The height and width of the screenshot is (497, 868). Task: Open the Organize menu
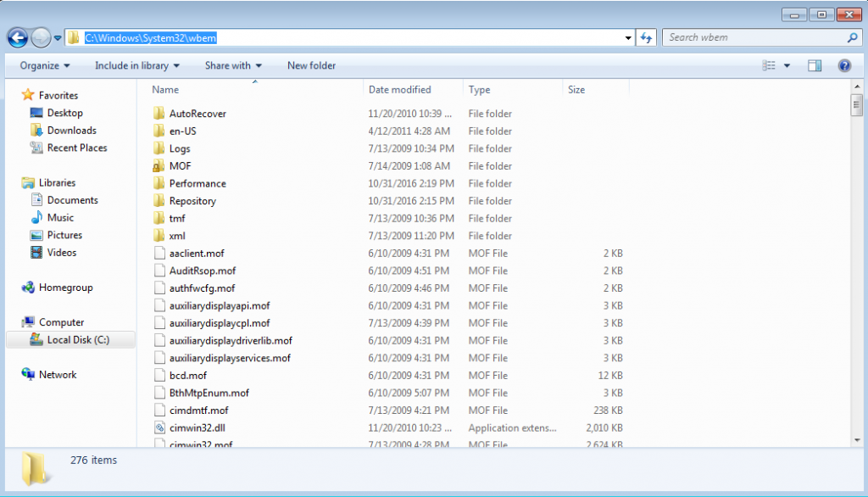point(39,65)
